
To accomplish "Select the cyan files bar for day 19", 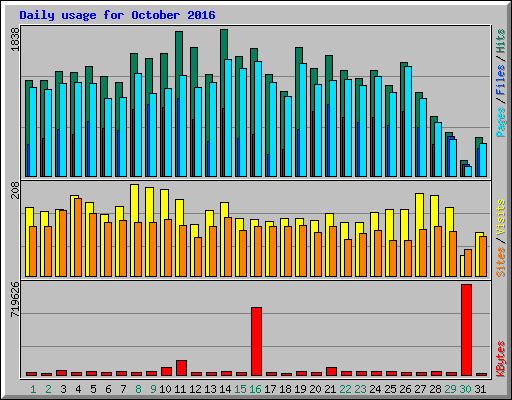I will [x=303, y=120].
